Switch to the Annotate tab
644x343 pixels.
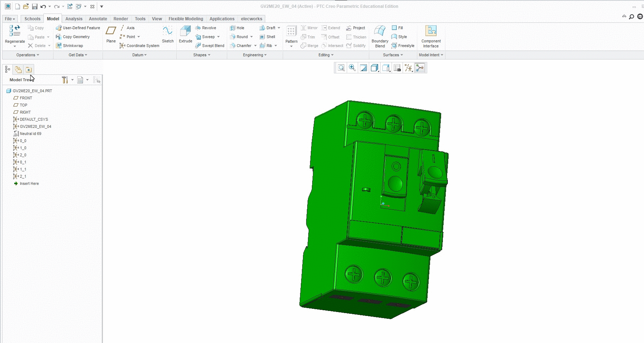(98, 19)
